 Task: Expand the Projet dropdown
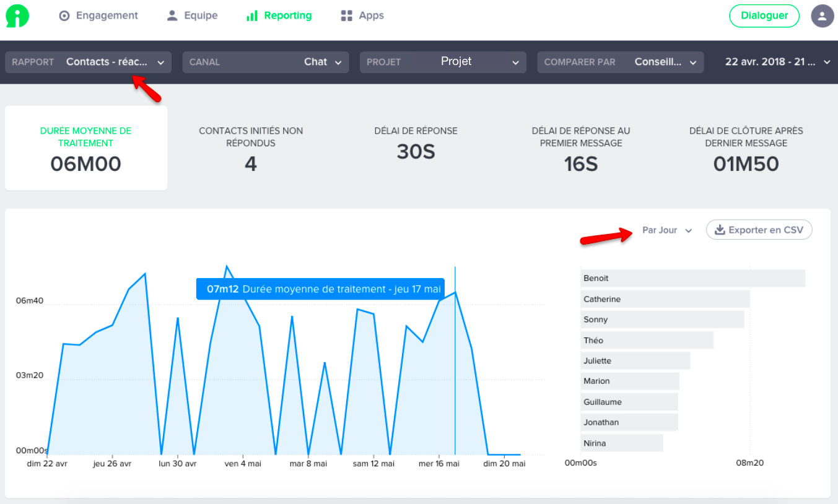pyautogui.click(x=443, y=62)
